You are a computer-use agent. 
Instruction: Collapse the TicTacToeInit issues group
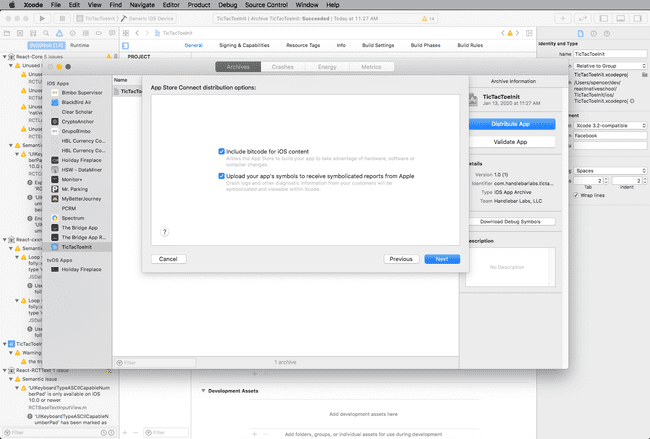point(5,344)
